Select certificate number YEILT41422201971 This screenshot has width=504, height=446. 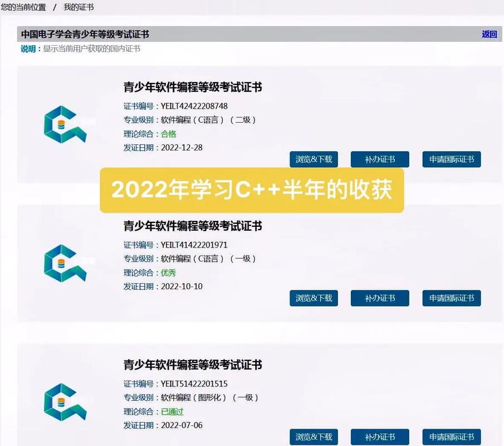pyautogui.click(x=194, y=245)
